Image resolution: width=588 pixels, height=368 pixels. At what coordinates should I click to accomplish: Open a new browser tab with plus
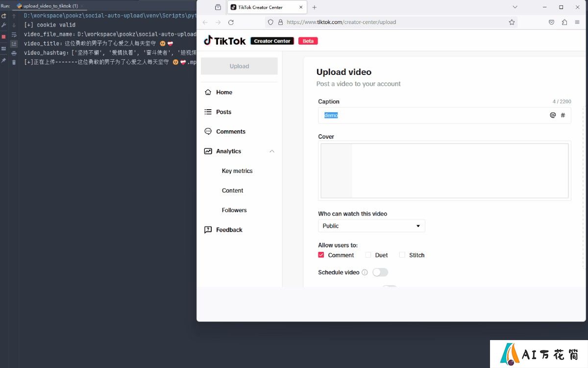pos(315,7)
